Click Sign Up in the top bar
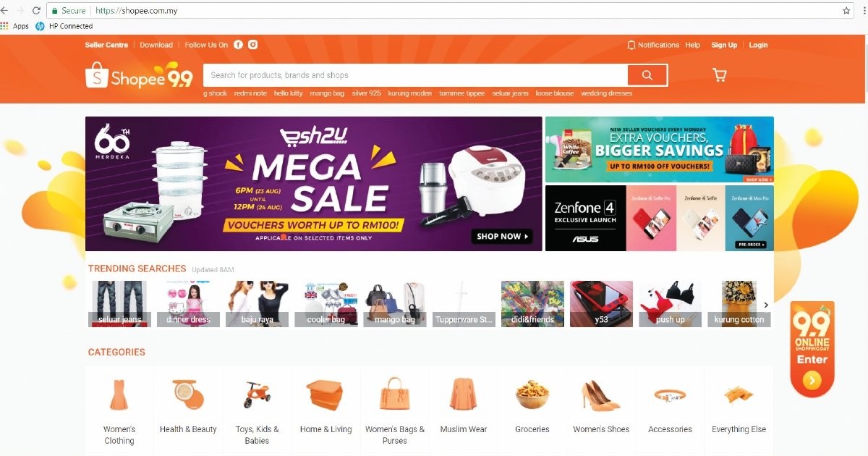This screenshot has width=868, height=456. (x=724, y=45)
